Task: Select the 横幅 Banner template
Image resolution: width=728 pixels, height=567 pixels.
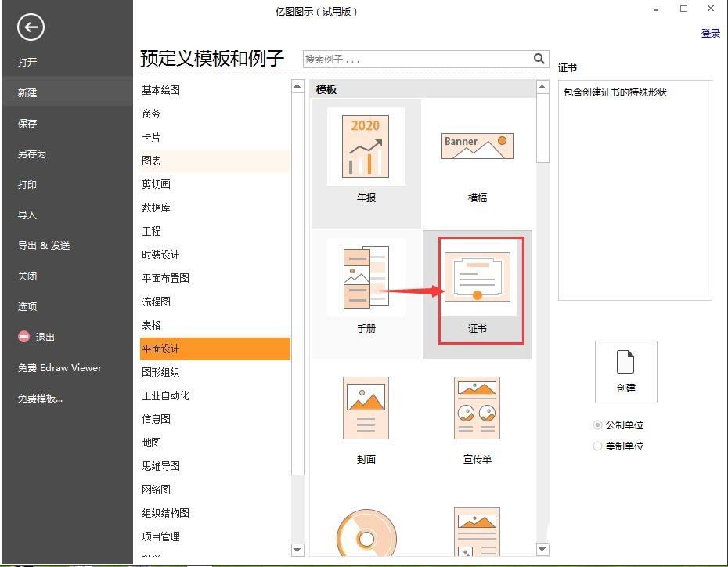Action: [x=477, y=146]
